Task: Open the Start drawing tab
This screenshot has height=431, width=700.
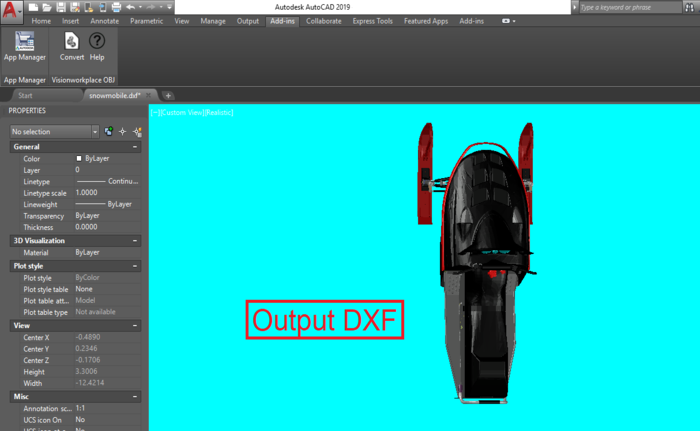Action: click(25, 95)
